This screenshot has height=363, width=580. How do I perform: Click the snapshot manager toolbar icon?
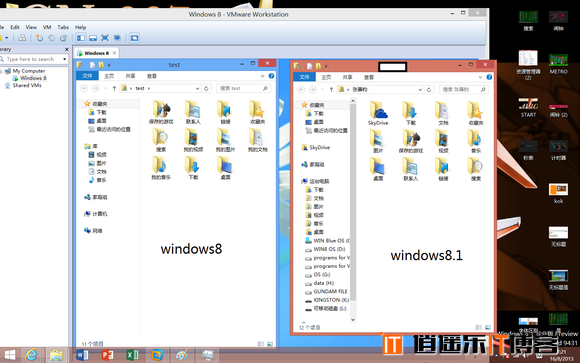point(64,38)
